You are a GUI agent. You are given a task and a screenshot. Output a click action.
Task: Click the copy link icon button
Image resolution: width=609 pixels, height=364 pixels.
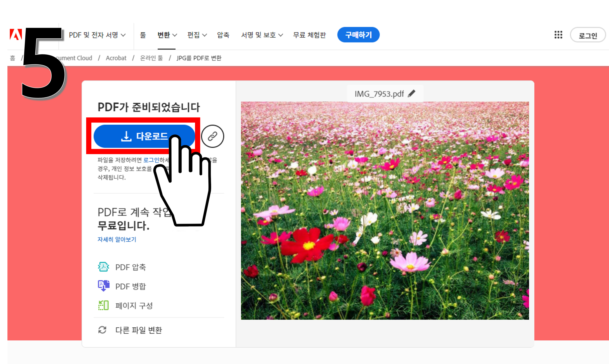(x=212, y=136)
